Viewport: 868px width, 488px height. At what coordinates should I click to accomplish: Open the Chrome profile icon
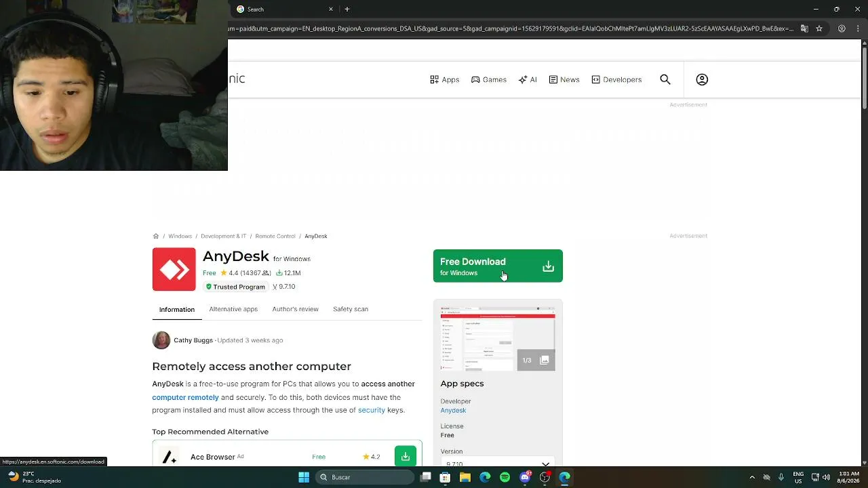(842, 28)
